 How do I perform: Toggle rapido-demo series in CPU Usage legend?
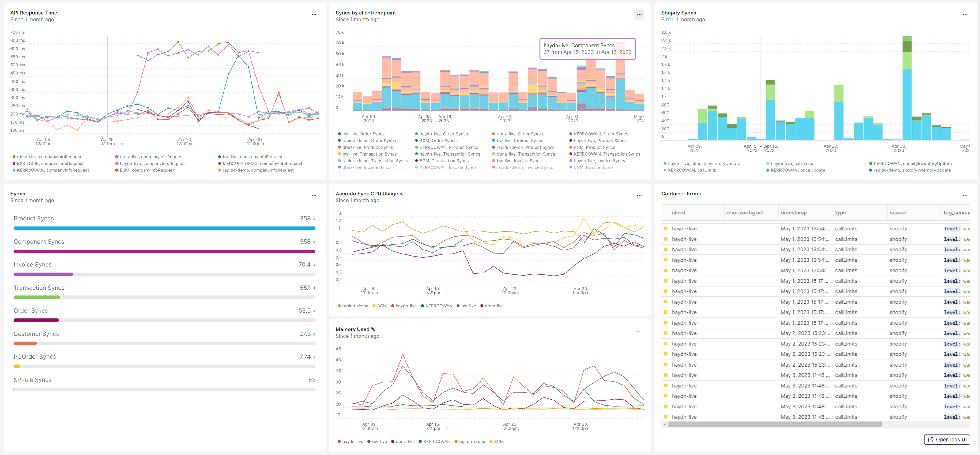(x=355, y=306)
